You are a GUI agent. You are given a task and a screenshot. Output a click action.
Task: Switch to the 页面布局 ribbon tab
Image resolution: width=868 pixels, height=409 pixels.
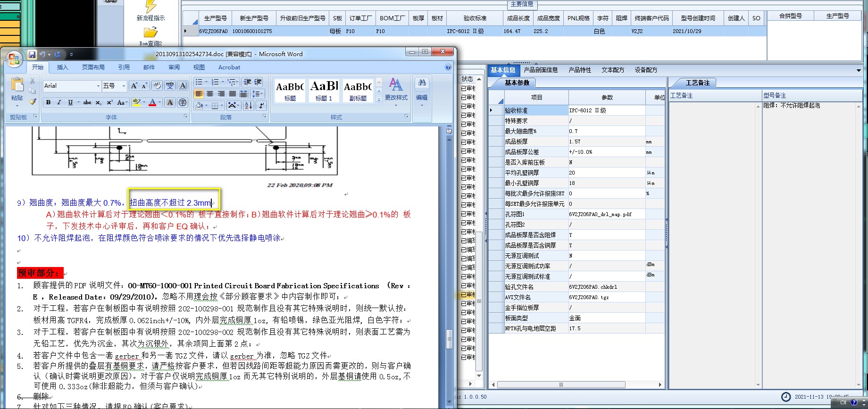(x=93, y=67)
